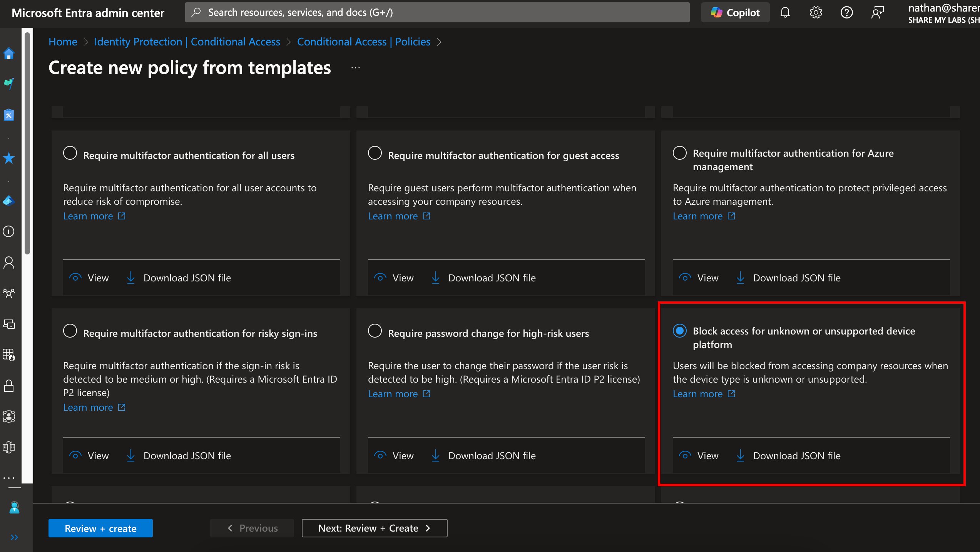Select Require multifactor authentication for risky sign-ins
The height and width of the screenshot is (552, 980).
coord(70,331)
